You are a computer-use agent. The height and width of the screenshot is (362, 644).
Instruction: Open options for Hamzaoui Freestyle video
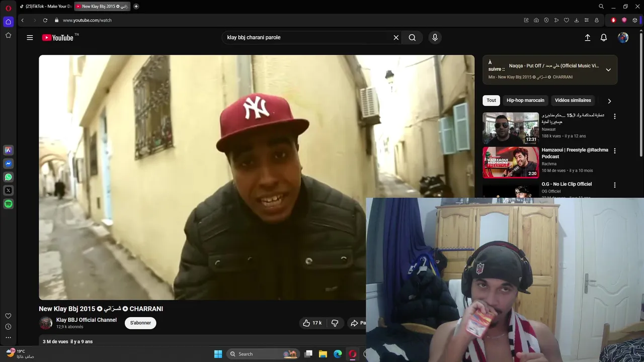614,151
